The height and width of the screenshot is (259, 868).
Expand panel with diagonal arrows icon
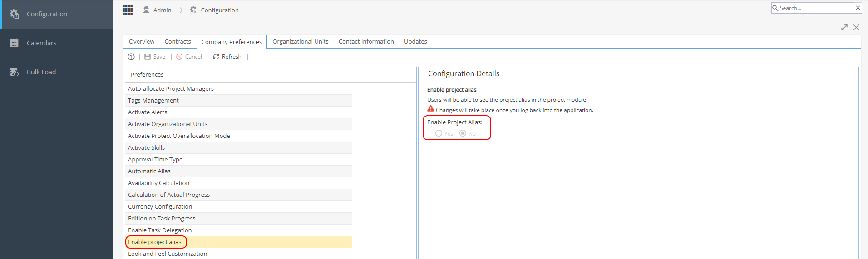(x=844, y=28)
